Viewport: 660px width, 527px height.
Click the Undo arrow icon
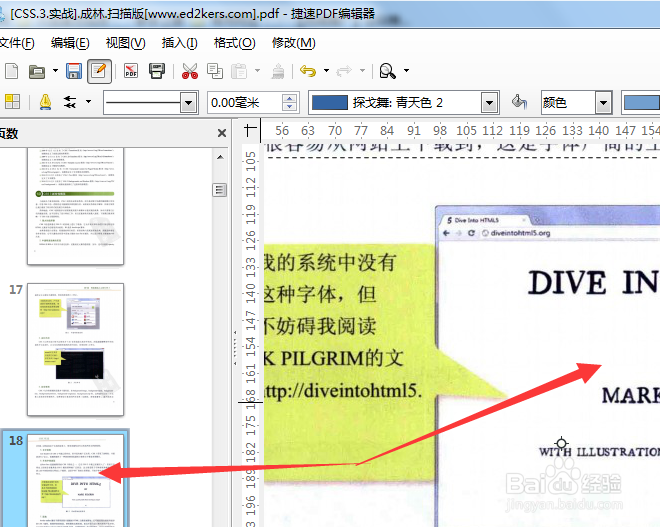[x=308, y=71]
